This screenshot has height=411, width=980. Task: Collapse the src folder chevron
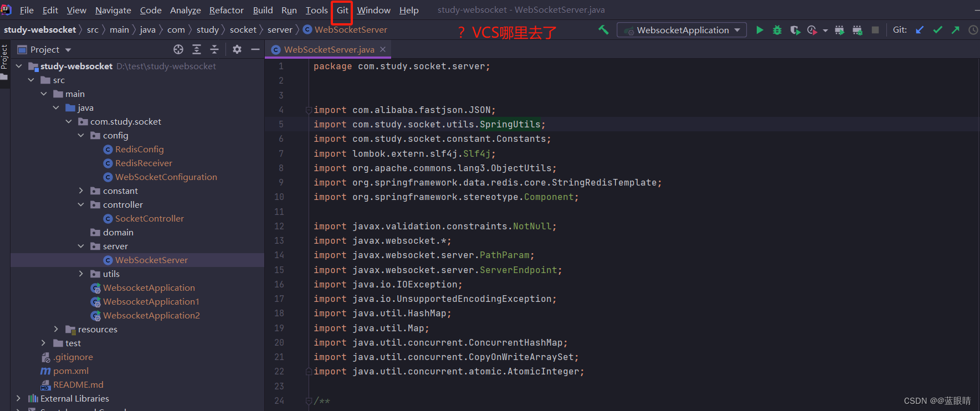(x=31, y=80)
